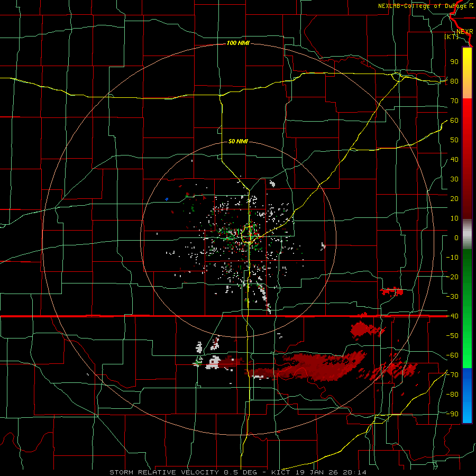
Task: Click the 10 value on the velocity scale
Action: (x=454, y=218)
